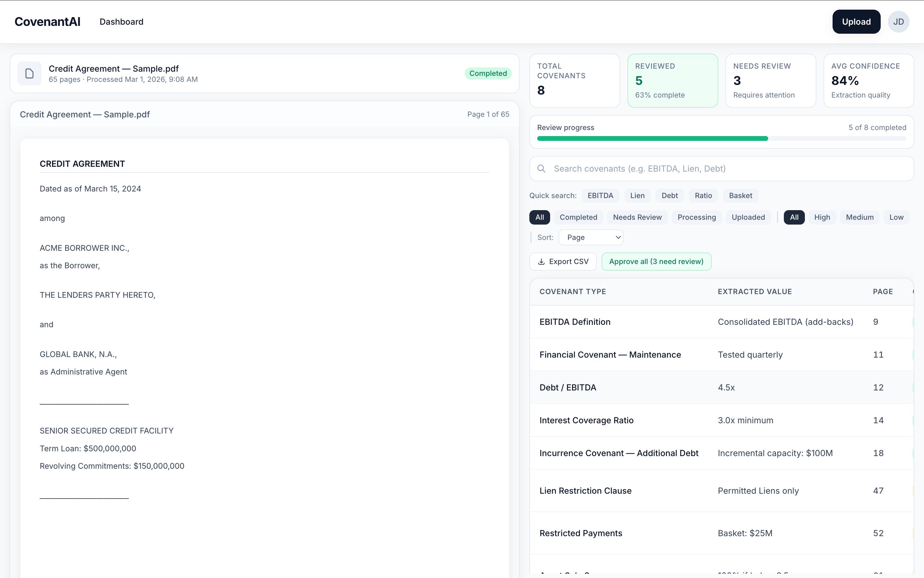Click Dated as of March 15, 2024

[x=90, y=189]
